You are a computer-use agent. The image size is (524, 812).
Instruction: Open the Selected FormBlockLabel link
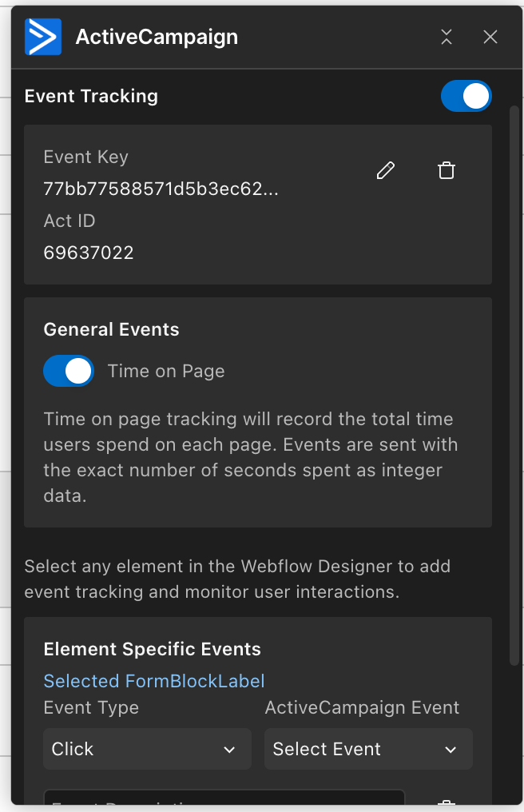click(153, 681)
